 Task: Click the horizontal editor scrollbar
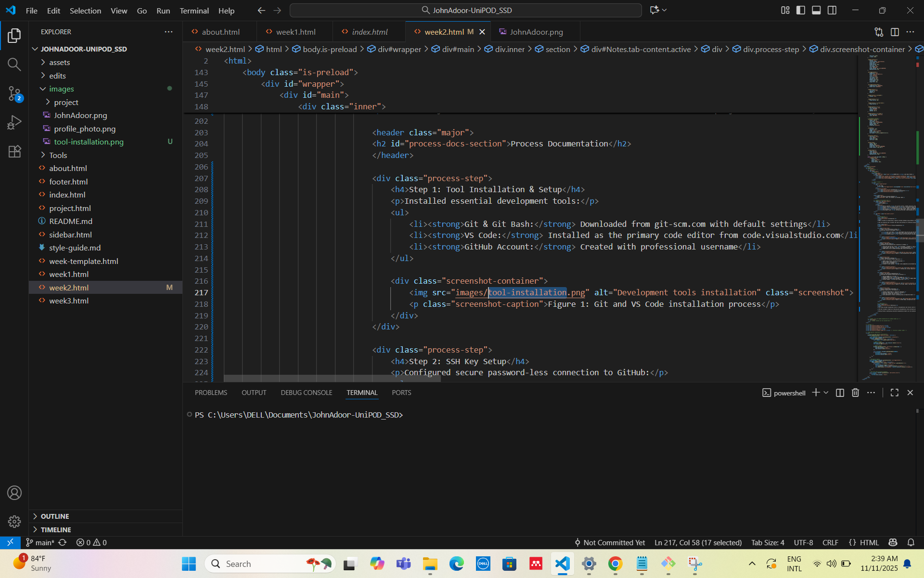pyautogui.click(x=332, y=378)
